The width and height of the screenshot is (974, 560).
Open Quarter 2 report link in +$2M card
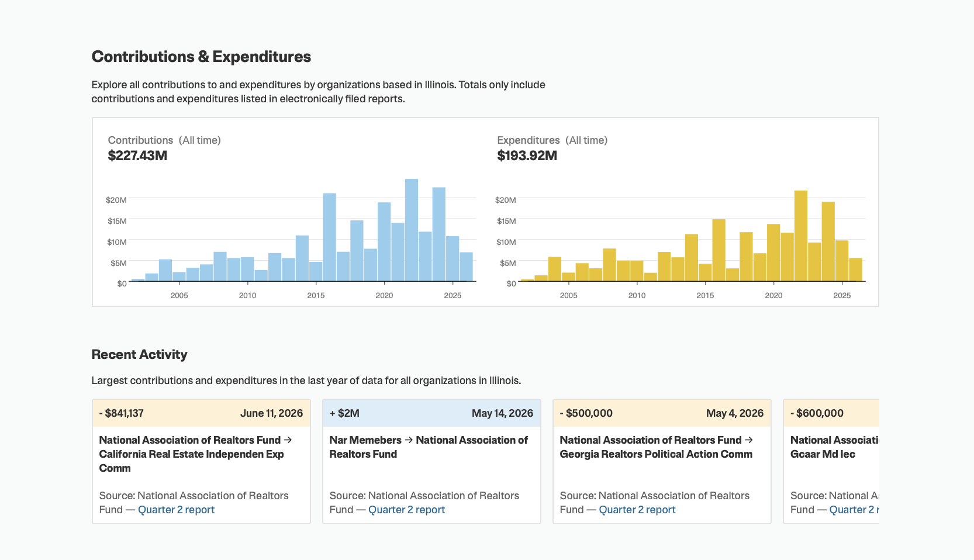[x=406, y=510]
